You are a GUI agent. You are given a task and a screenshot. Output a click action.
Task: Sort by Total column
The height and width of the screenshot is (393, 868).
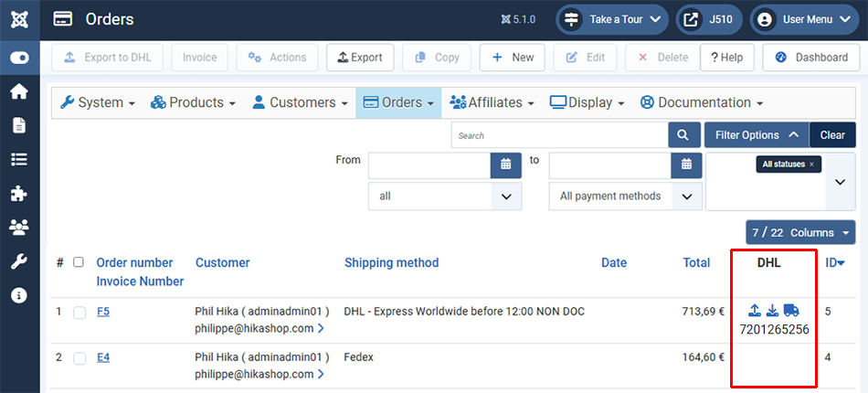tap(696, 262)
